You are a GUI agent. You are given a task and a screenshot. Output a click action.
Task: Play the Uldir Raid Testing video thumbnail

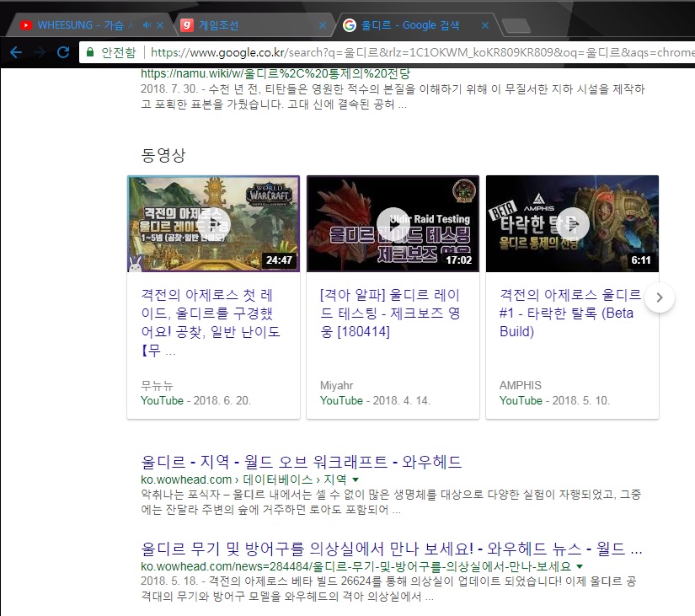tap(393, 223)
